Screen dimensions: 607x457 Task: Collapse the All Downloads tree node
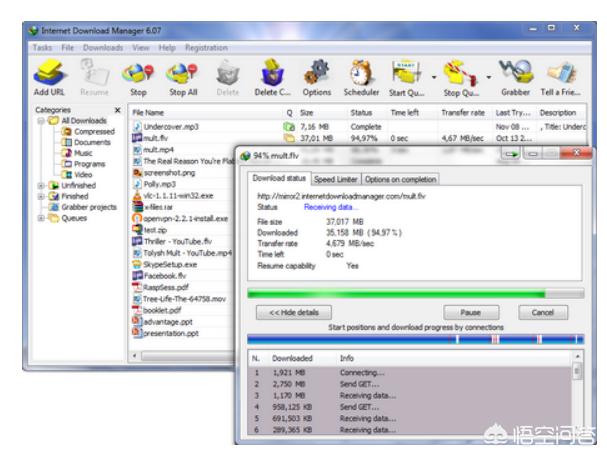click(x=41, y=121)
